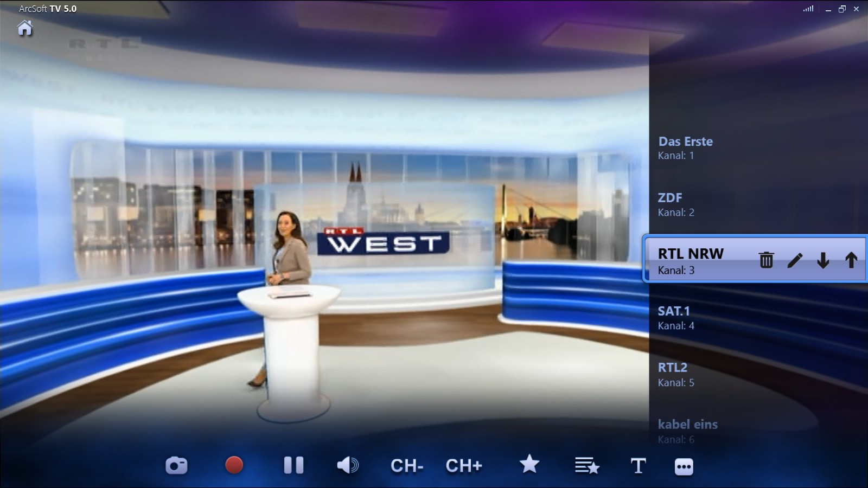
Task: Close the ArcSoft TV window
Action: [856, 9]
